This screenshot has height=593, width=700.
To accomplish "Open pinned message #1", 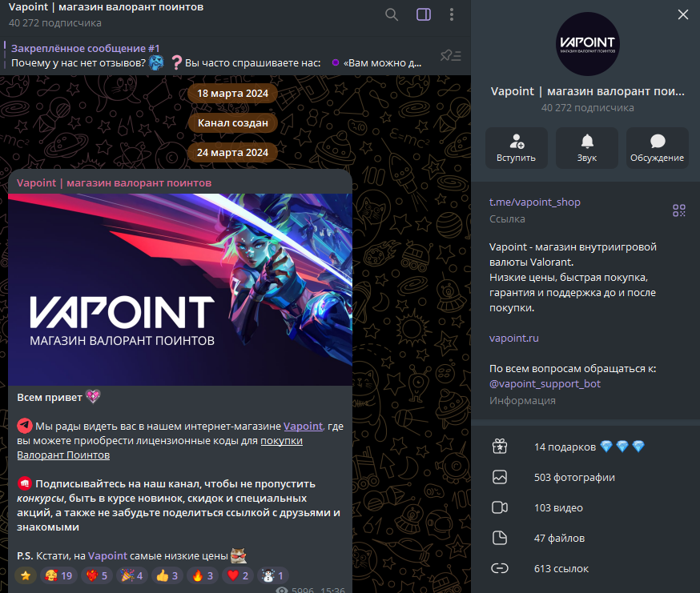I will [x=216, y=55].
